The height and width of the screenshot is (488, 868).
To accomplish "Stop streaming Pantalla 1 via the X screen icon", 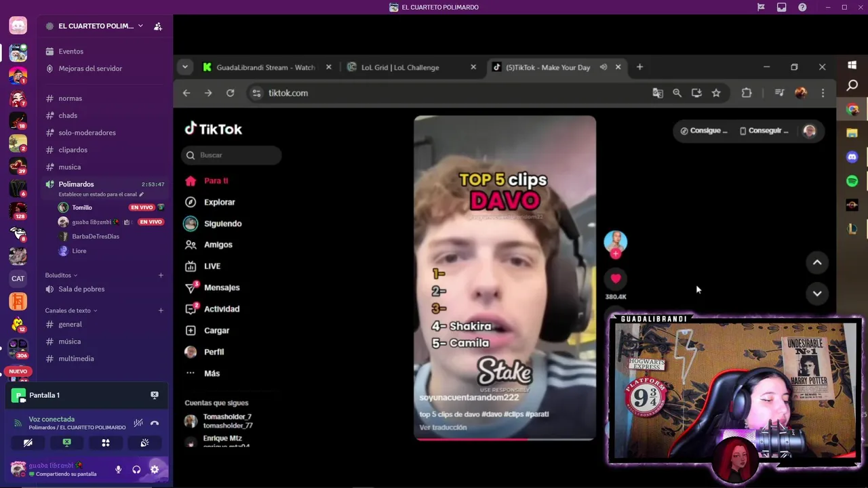I will coord(155,394).
